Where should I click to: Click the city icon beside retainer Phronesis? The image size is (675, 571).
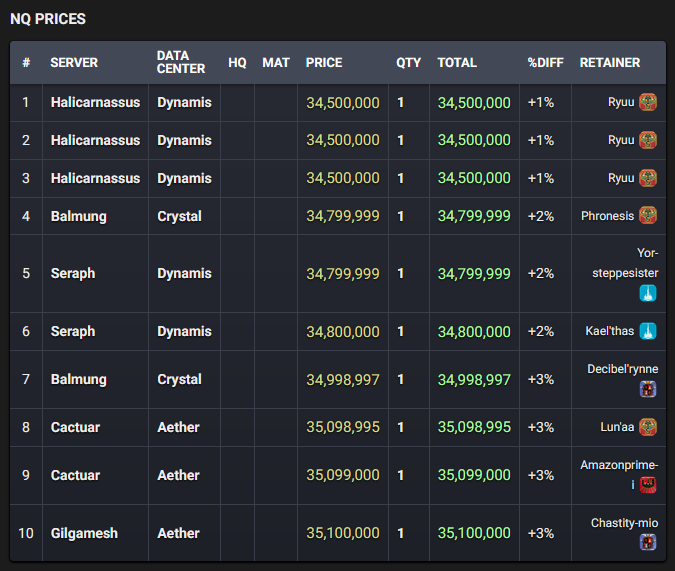point(648,215)
